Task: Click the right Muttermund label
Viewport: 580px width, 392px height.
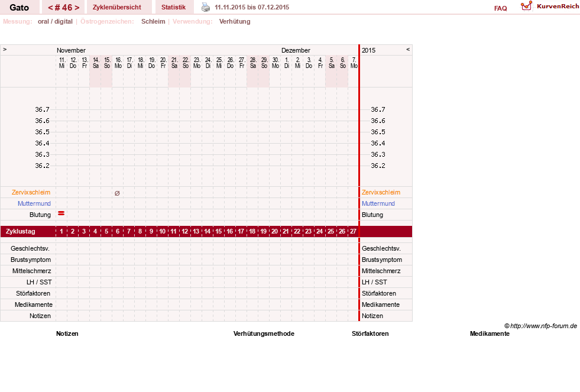Action: point(378,203)
